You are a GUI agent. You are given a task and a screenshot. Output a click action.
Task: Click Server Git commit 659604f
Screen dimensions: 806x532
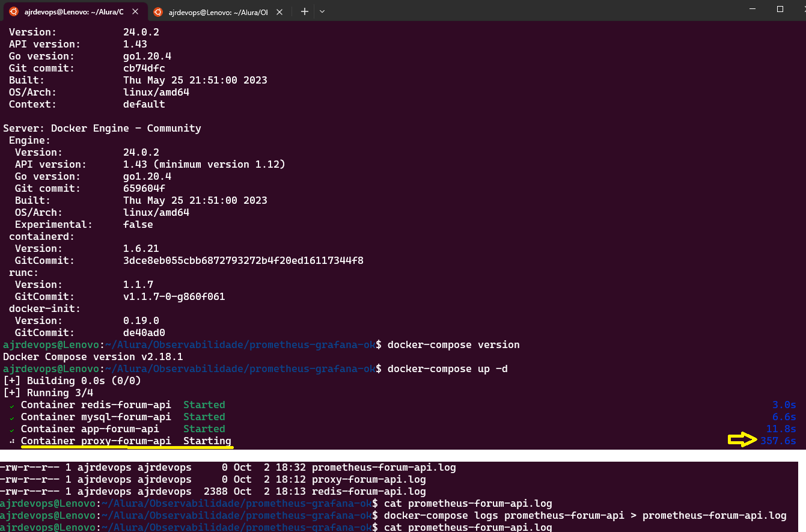pos(144,188)
